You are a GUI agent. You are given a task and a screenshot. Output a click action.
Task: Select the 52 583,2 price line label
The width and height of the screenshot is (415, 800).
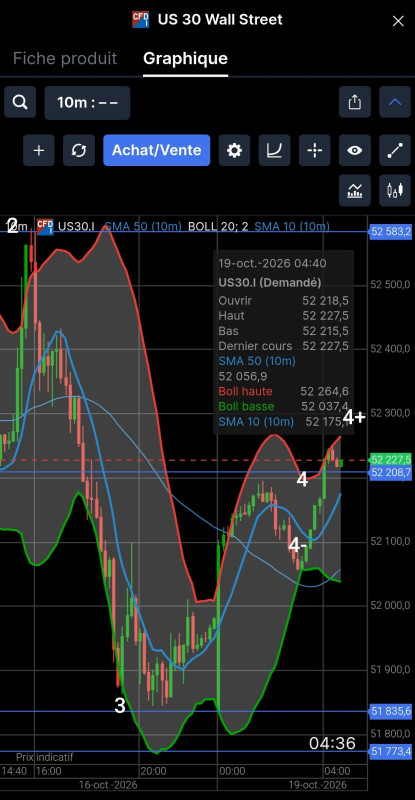point(390,232)
